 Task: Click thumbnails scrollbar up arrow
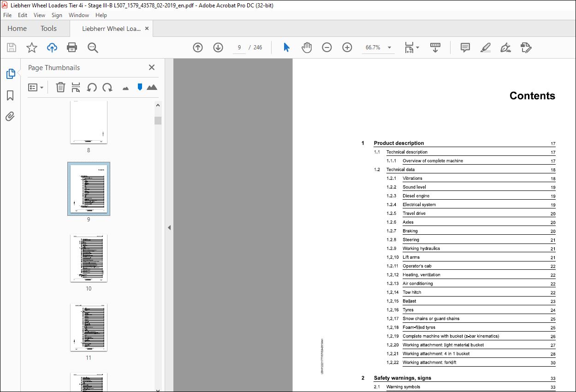(x=158, y=105)
